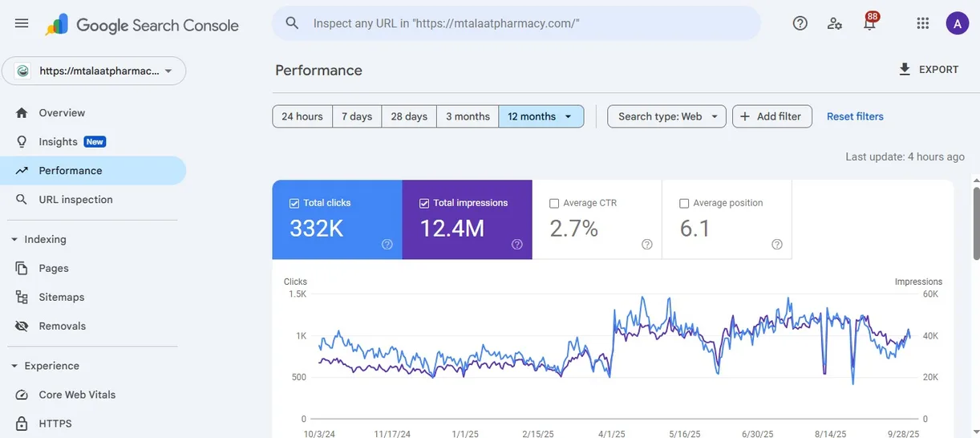
Task: Open the account avatar A
Action: tap(958, 23)
